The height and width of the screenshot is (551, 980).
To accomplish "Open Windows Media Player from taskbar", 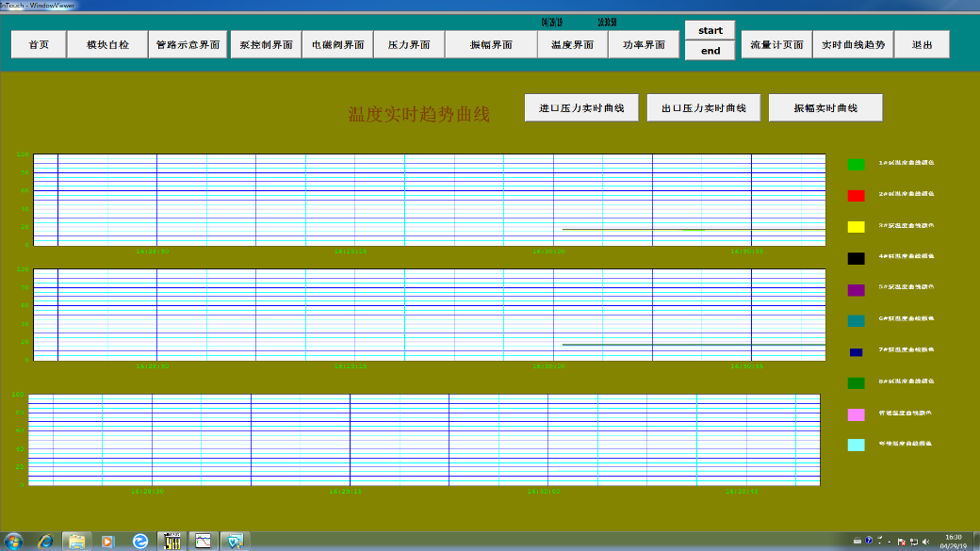I will (x=107, y=541).
